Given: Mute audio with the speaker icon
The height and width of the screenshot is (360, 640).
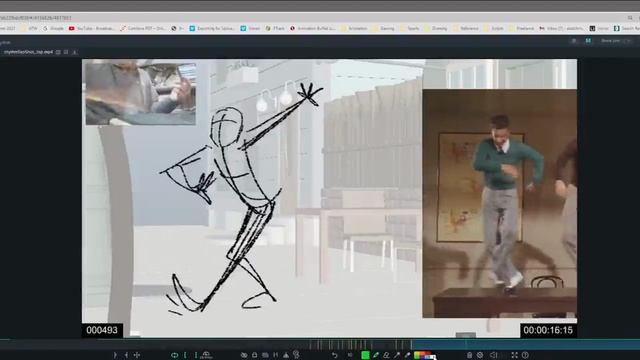Looking at the screenshot, I should pyautogui.click(x=493, y=355).
